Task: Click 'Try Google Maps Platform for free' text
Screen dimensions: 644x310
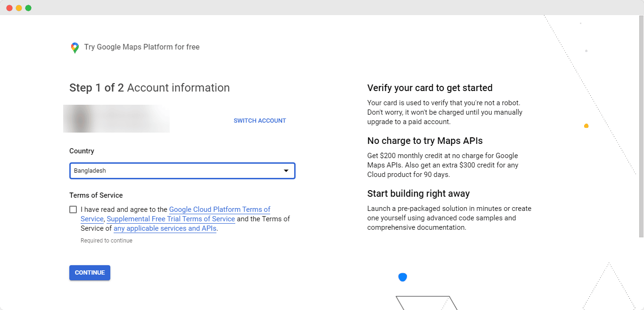Action: tap(142, 47)
